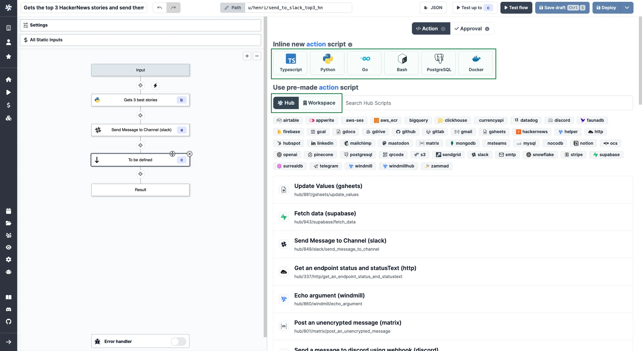Viewport: 644px width, 351px height.
Task: Open the user profile icon in the sidebar
Action: 9,42
